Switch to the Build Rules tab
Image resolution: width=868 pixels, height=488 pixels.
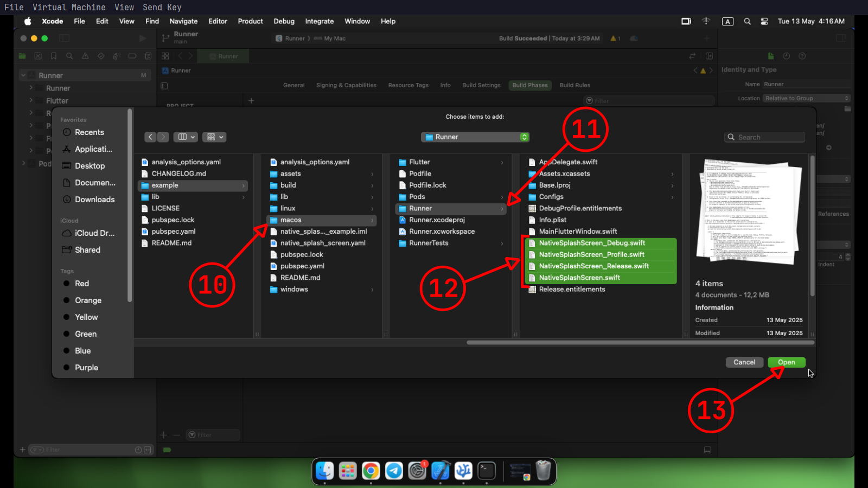click(x=575, y=85)
